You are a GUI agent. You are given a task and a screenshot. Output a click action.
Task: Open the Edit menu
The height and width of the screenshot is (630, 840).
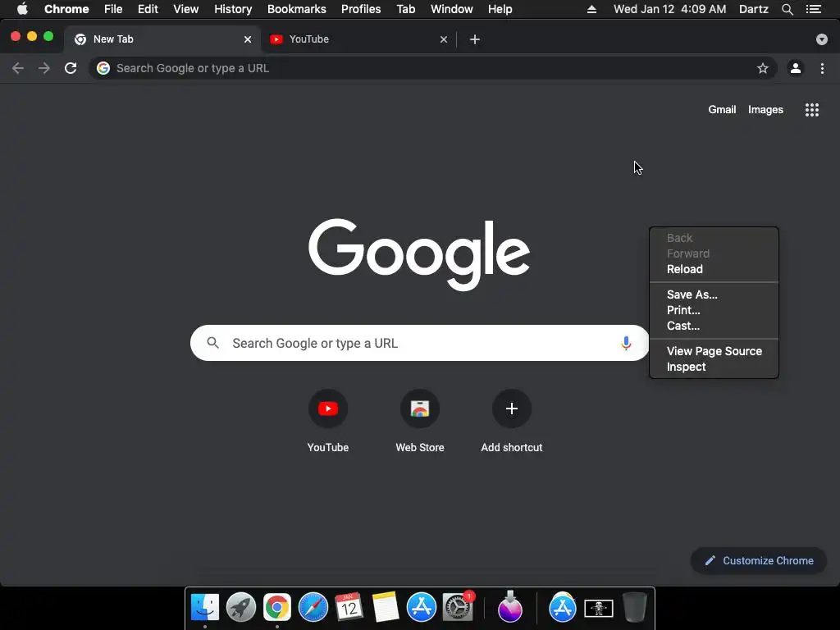click(x=148, y=9)
